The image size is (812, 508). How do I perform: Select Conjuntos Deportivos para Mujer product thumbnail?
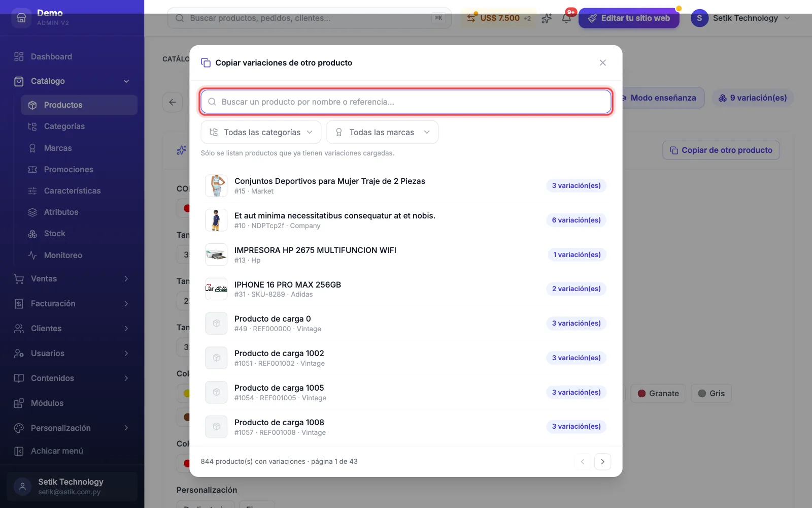click(216, 185)
